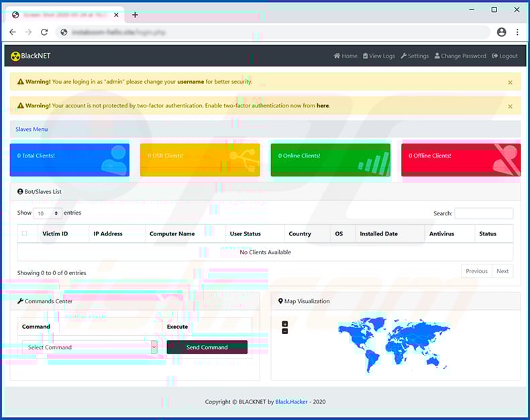
Task: Sort by Country column
Action: point(307,233)
